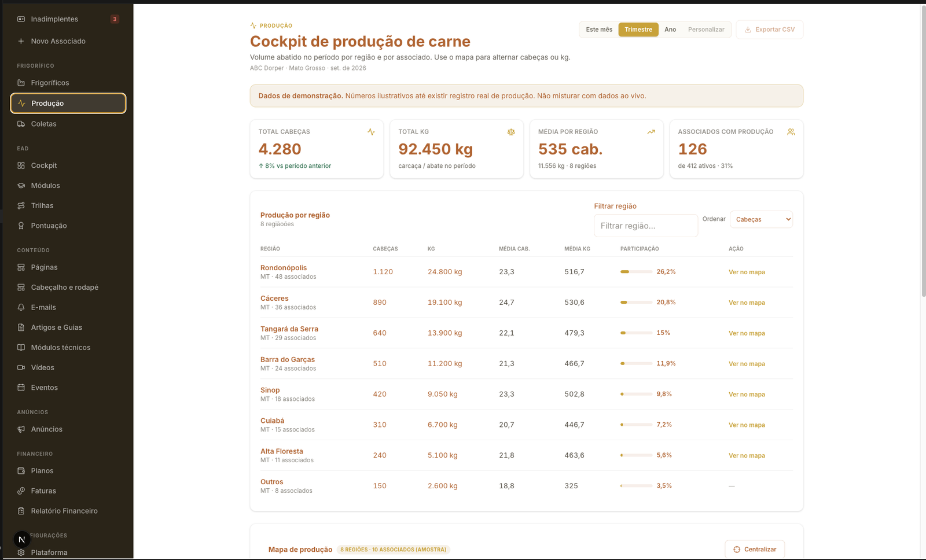
Task: Export data with Exportar CSV button
Action: tap(769, 30)
